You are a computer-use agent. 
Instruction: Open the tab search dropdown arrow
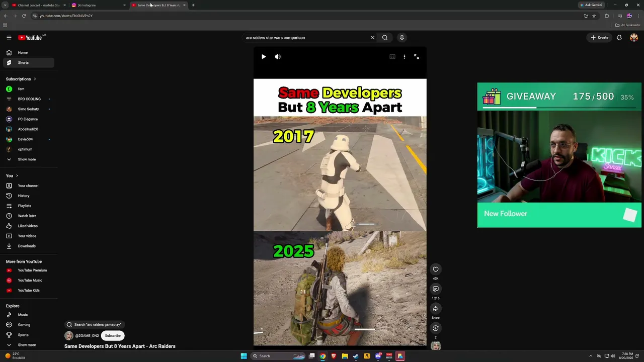5,5
